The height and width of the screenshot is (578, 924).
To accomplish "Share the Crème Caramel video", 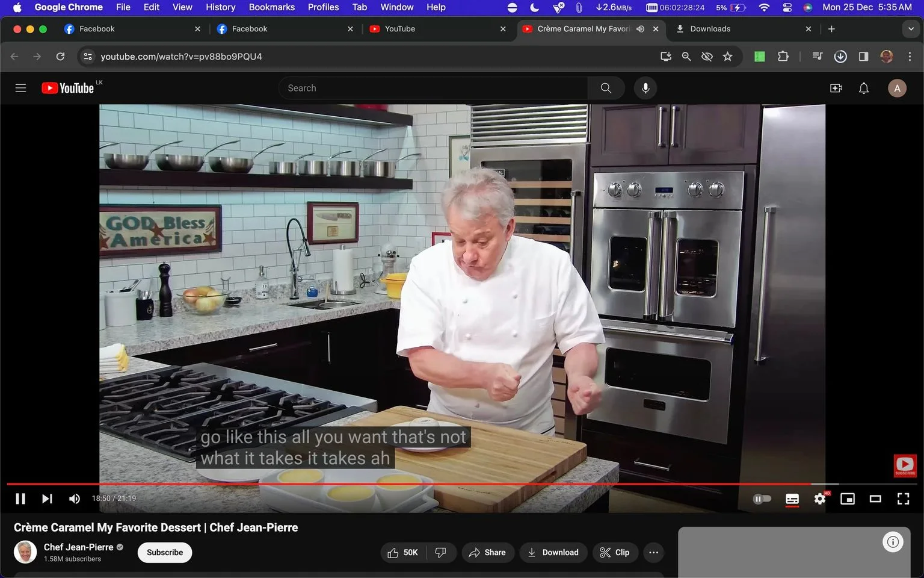I will tap(488, 552).
